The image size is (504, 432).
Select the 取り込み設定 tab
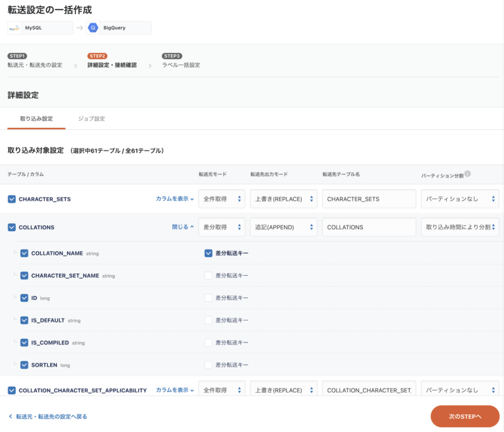[x=32, y=119]
